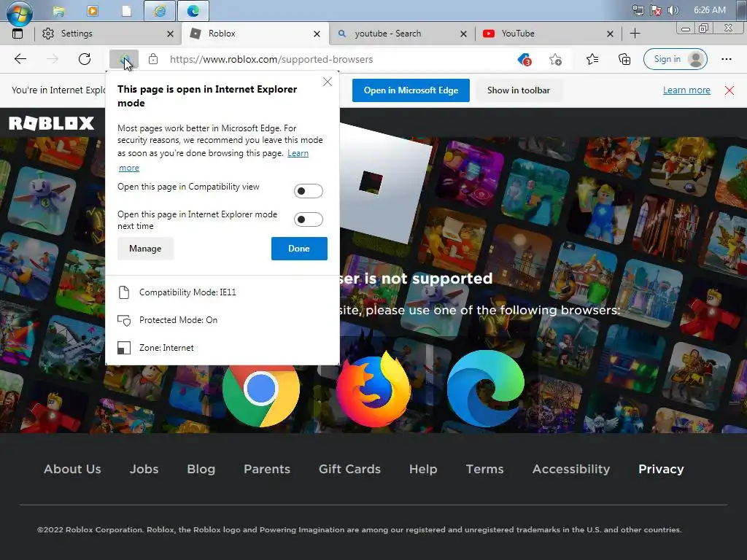Click Learn more link inside popup
This screenshot has width=747, height=560.
point(298,153)
